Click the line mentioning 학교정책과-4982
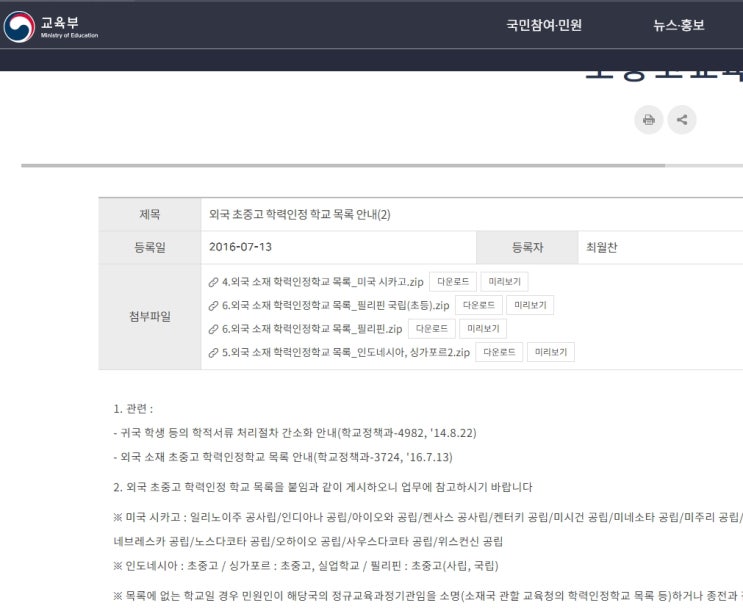This screenshot has height=611, width=743. click(x=295, y=433)
